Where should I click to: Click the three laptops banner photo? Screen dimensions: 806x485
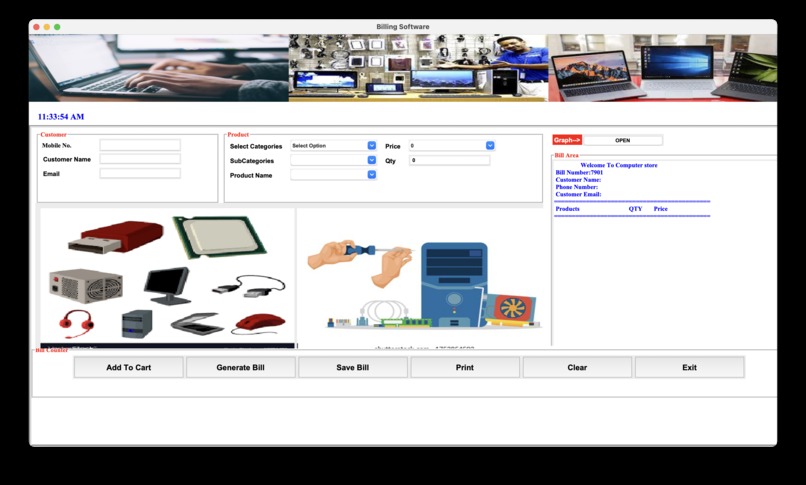663,68
